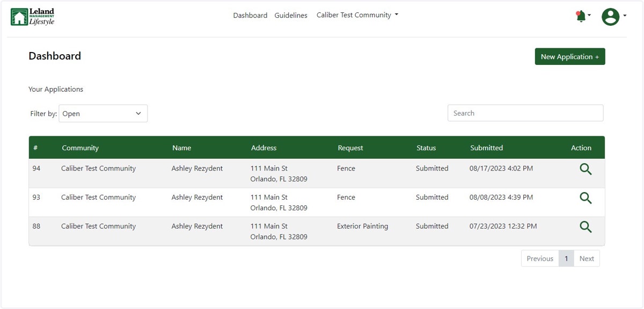
Task: Sort by the Submitted column header
Action: tap(486, 148)
